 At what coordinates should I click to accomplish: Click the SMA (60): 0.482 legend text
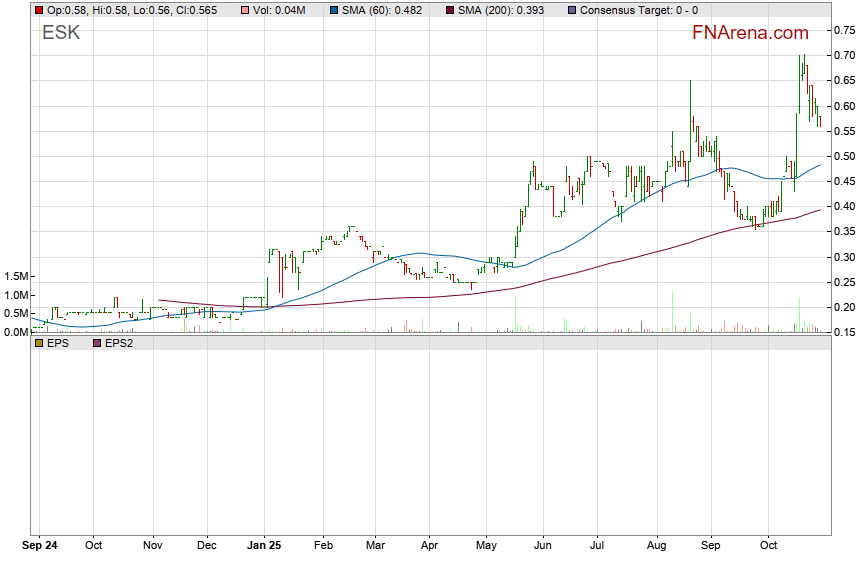[389, 10]
